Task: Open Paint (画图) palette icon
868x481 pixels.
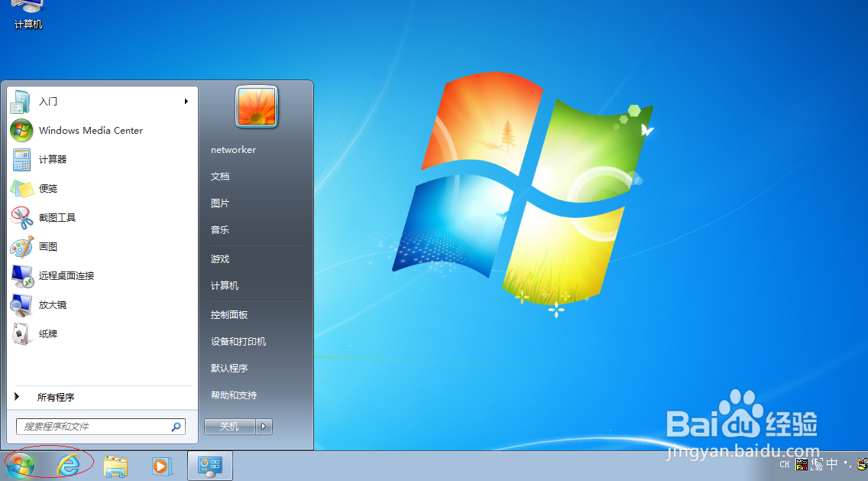Action: [x=22, y=247]
